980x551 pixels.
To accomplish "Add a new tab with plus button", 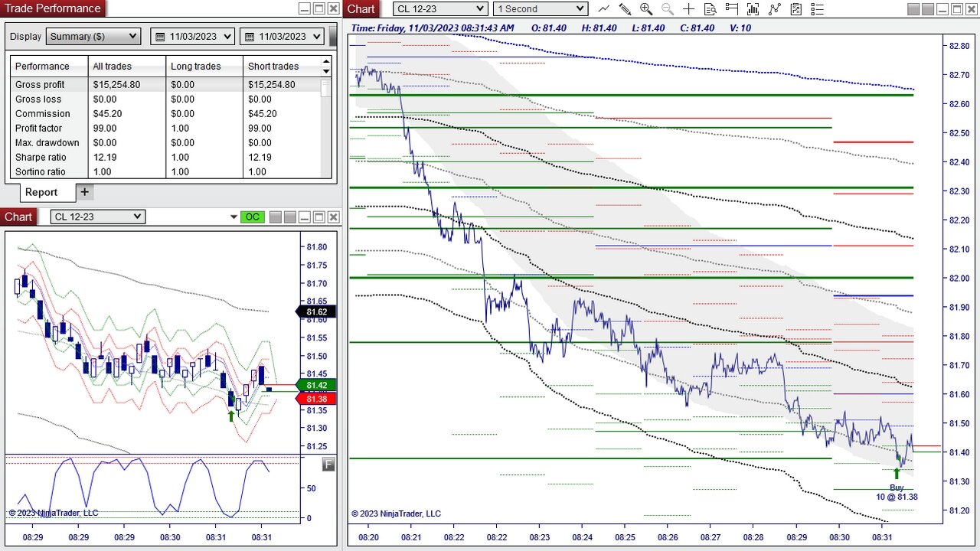I will point(84,192).
